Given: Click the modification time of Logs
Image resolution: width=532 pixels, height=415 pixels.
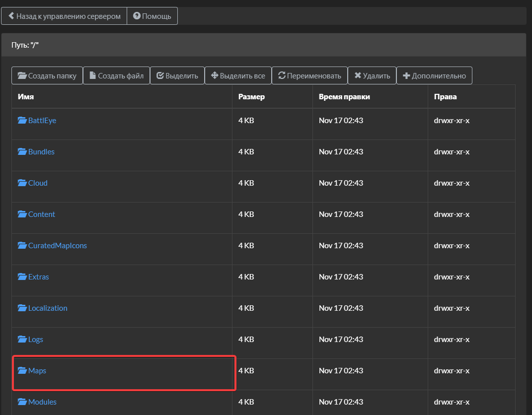Looking at the screenshot, I should coord(341,339).
